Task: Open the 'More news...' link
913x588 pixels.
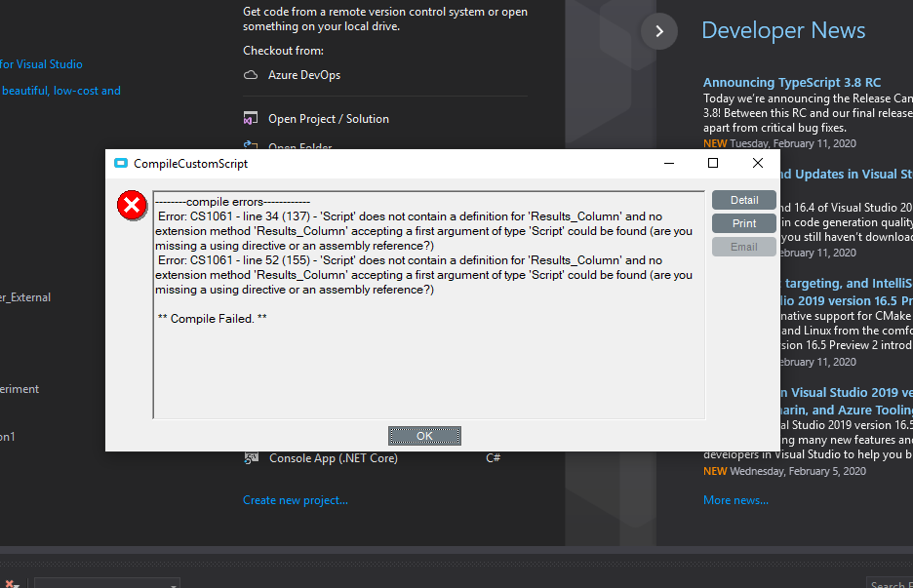Action: 735,500
